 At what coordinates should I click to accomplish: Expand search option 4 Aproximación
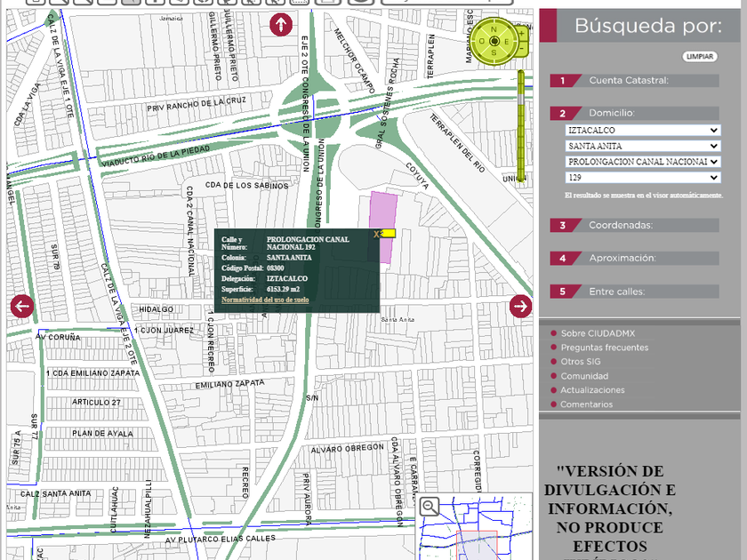(x=634, y=258)
